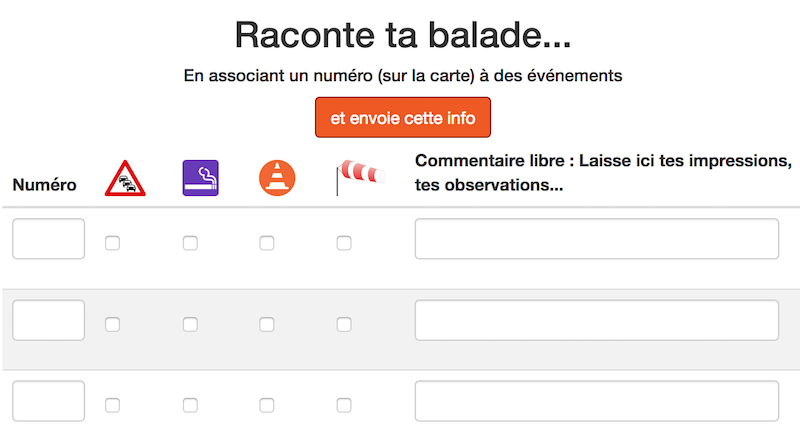Viewport: 800px width, 435px height.
Task: Toggle windsock checkbox in first row
Action: (x=344, y=242)
